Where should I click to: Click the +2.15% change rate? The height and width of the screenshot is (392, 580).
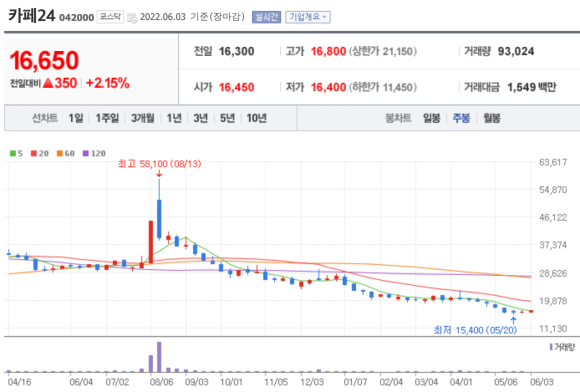(108, 83)
